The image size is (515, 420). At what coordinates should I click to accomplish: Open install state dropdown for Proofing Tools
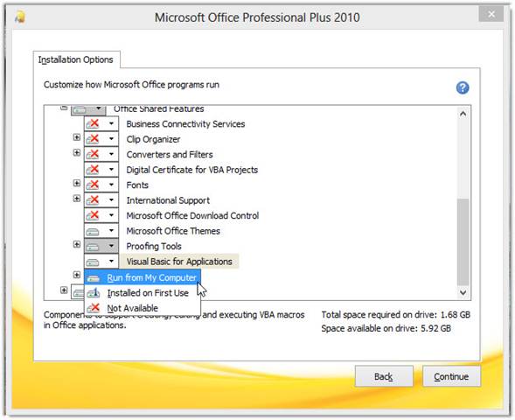point(101,246)
